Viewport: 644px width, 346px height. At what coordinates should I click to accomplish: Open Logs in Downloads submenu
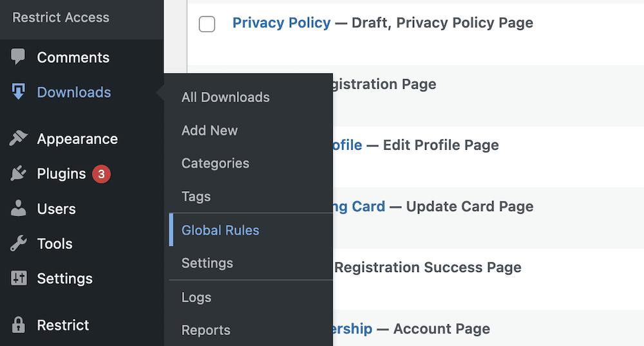[x=196, y=298]
